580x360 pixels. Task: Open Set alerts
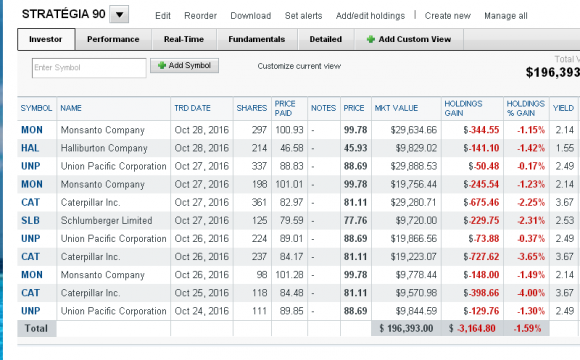[x=303, y=16]
